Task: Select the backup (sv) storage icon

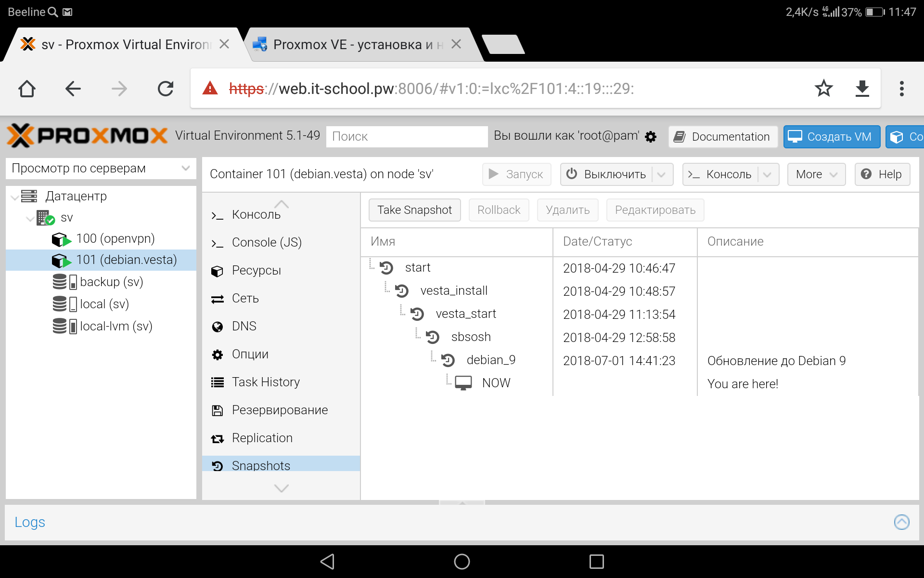Action: click(64, 282)
